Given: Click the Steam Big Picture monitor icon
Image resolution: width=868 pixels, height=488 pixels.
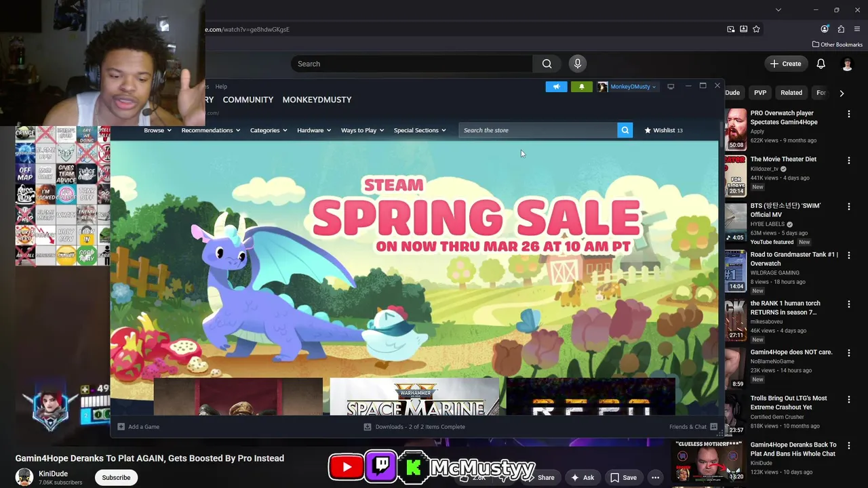Looking at the screenshot, I should [671, 87].
